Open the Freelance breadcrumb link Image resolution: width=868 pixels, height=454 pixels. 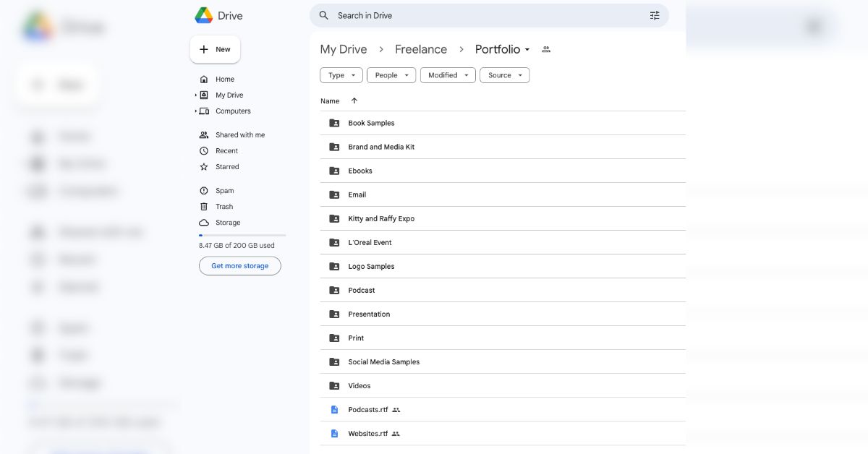point(420,48)
